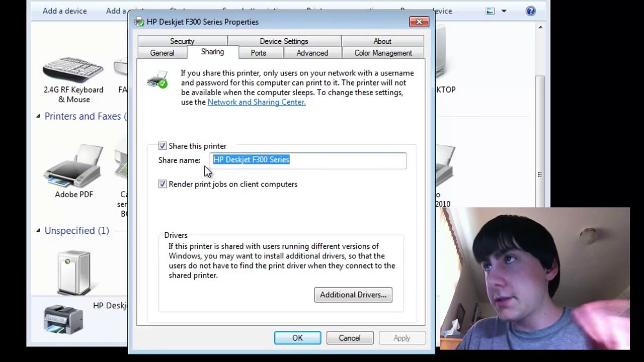
Task: Collapse the Printers and Faxes group
Action: coord(38,116)
